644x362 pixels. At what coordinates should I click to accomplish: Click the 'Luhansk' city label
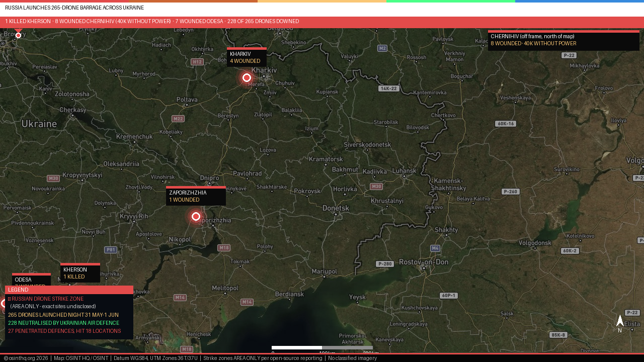[405, 171]
